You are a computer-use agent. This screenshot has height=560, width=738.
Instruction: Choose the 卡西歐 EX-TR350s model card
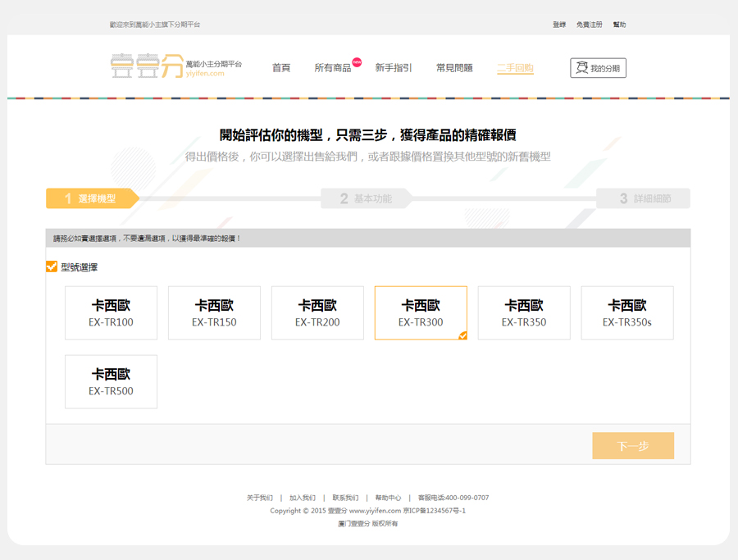coord(627,313)
